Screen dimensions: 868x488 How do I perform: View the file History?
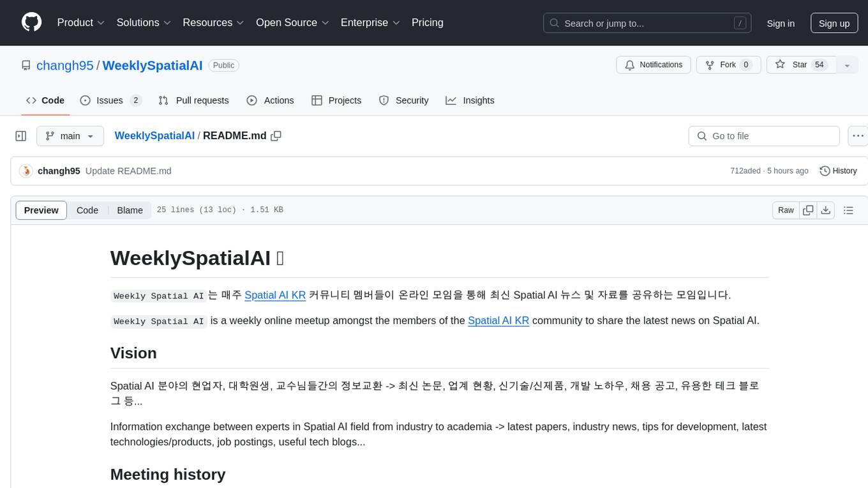click(x=838, y=171)
